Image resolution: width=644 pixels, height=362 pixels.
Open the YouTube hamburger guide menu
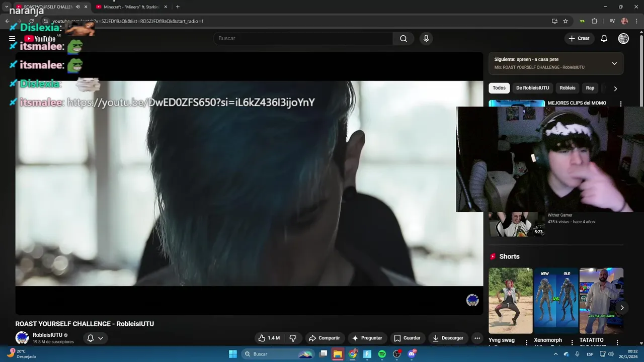12,39
